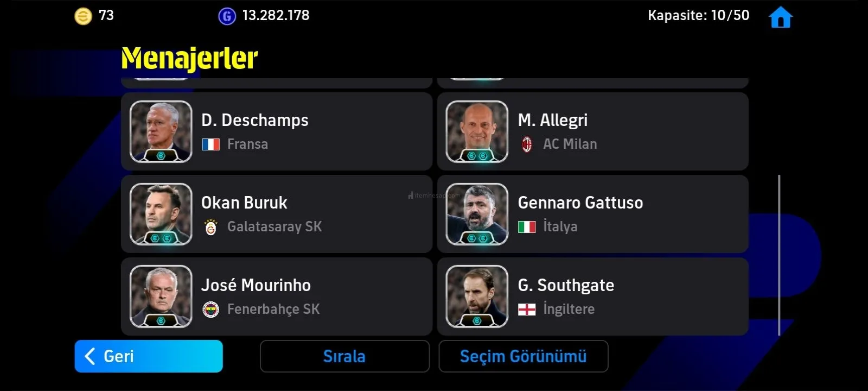Switch to Seçim Görünümü view

point(523,356)
